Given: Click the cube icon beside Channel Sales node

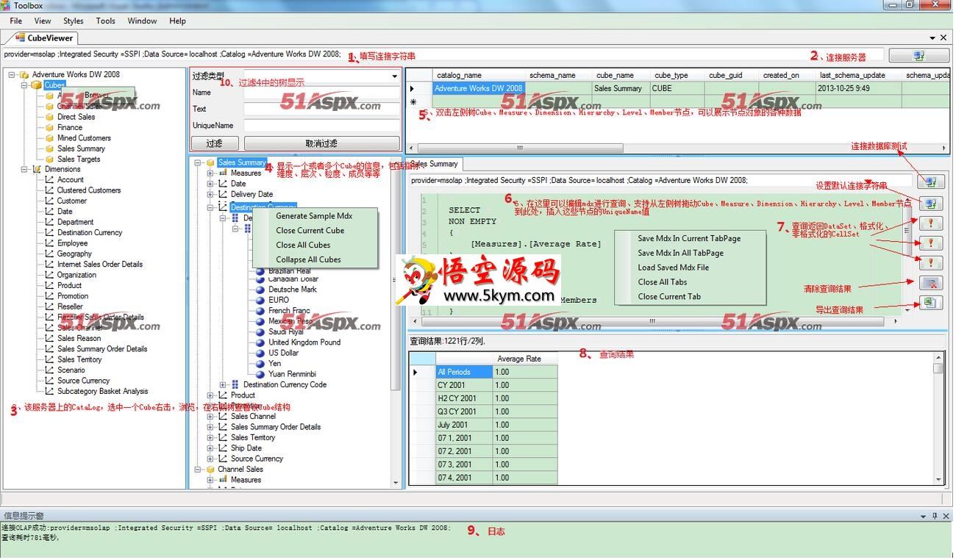Looking at the screenshot, I should [x=210, y=469].
